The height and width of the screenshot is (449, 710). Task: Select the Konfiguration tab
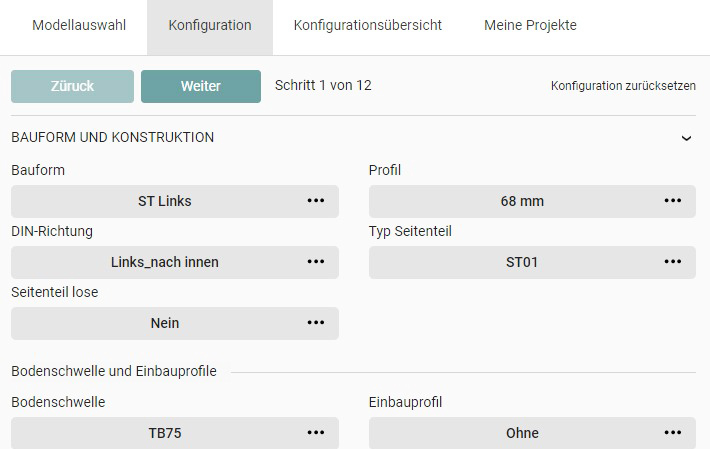pos(210,26)
